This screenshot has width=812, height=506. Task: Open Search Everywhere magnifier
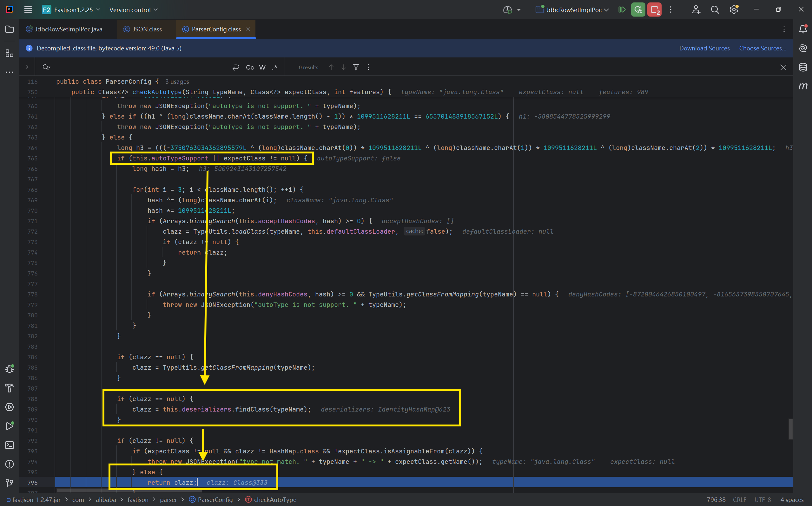click(715, 10)
